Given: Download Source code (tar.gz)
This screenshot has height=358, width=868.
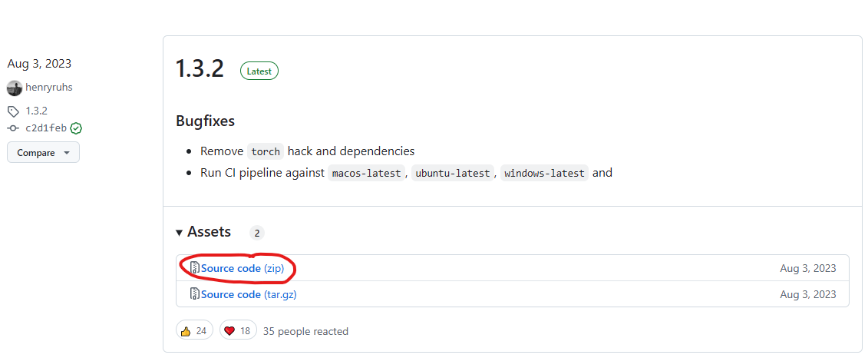Looking at the screenshot, I should click(249, 294).
